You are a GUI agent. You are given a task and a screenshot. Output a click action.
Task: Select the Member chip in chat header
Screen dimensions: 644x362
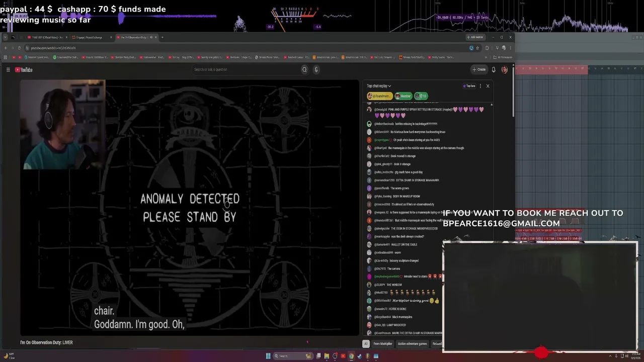403,96
